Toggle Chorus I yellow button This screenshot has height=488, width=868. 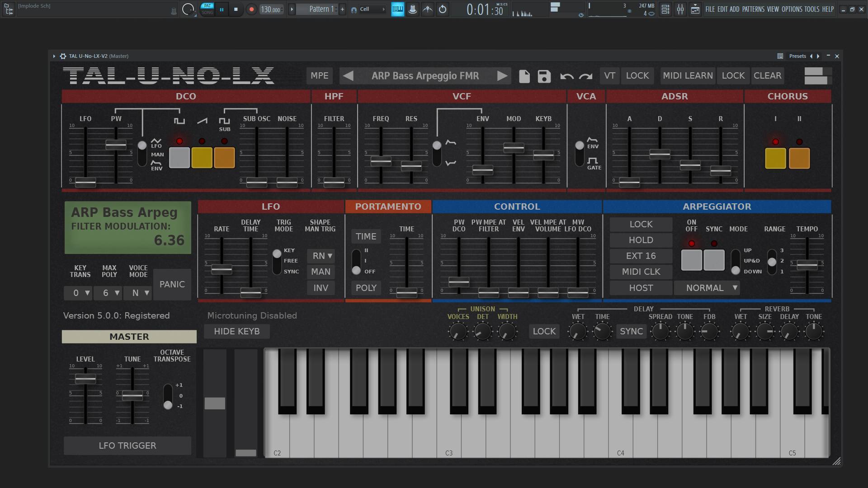point(775,159)
